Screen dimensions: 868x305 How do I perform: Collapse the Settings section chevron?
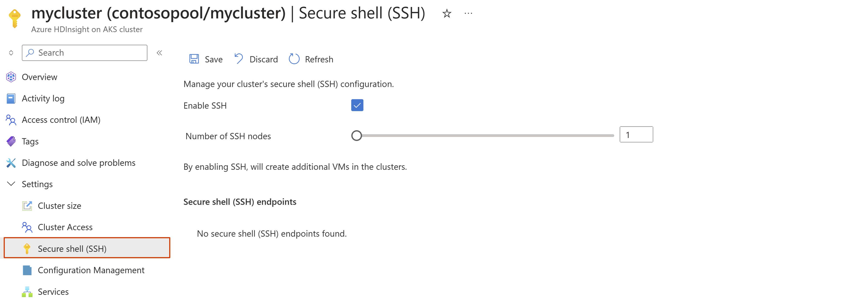(x=11, y=184)
